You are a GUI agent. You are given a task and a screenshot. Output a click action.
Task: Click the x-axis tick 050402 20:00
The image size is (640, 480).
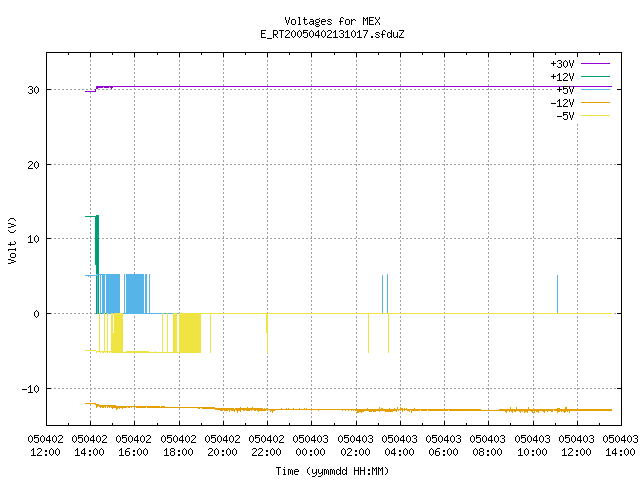[x=222, y=446]
